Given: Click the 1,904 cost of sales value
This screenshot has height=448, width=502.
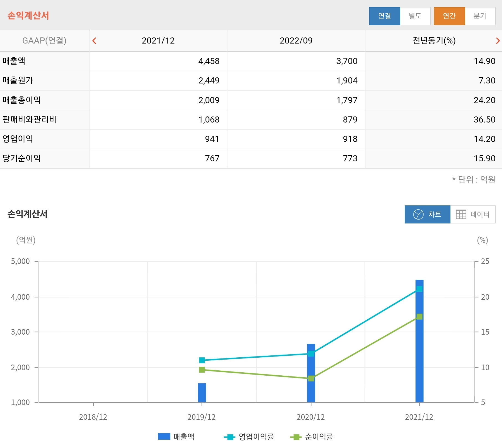Looking at the screenshot, I should 347,80.
